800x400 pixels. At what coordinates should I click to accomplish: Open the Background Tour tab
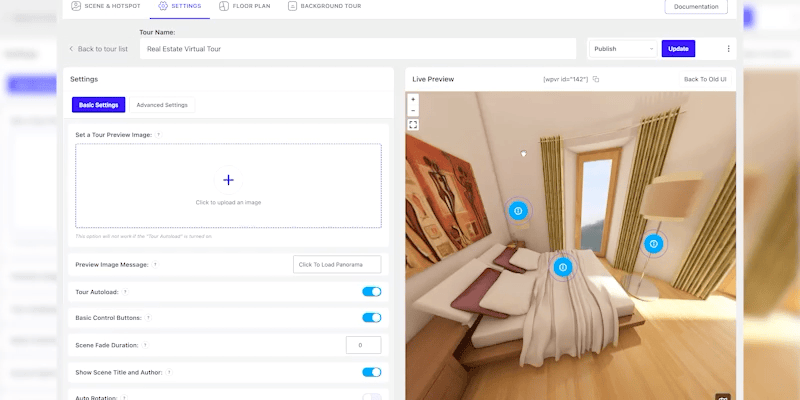coord(324,6)
